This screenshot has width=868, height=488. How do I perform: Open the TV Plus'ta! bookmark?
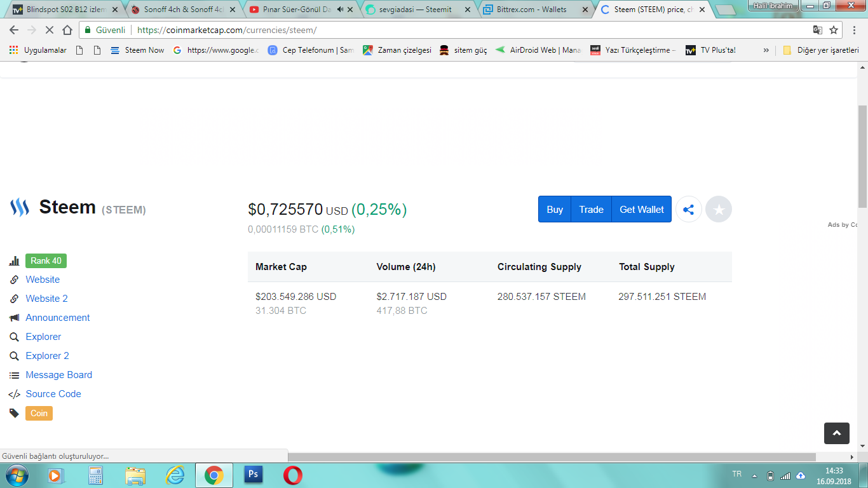(710, 50)
